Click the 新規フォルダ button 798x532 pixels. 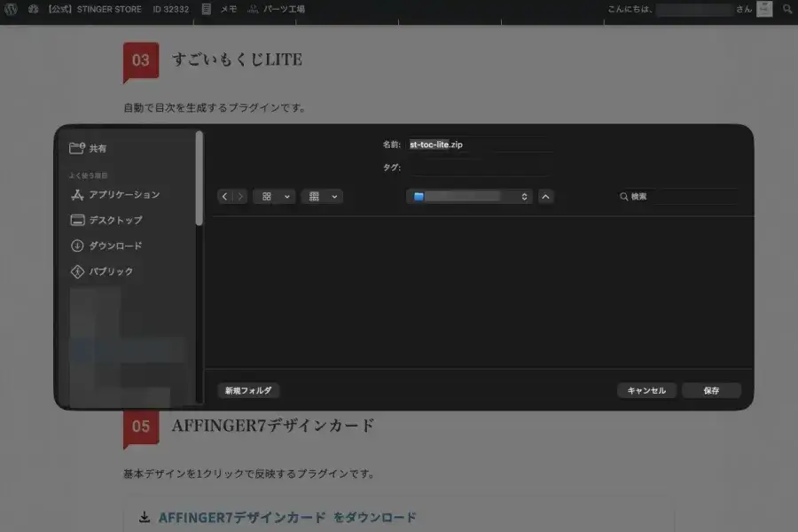[248, 390]
